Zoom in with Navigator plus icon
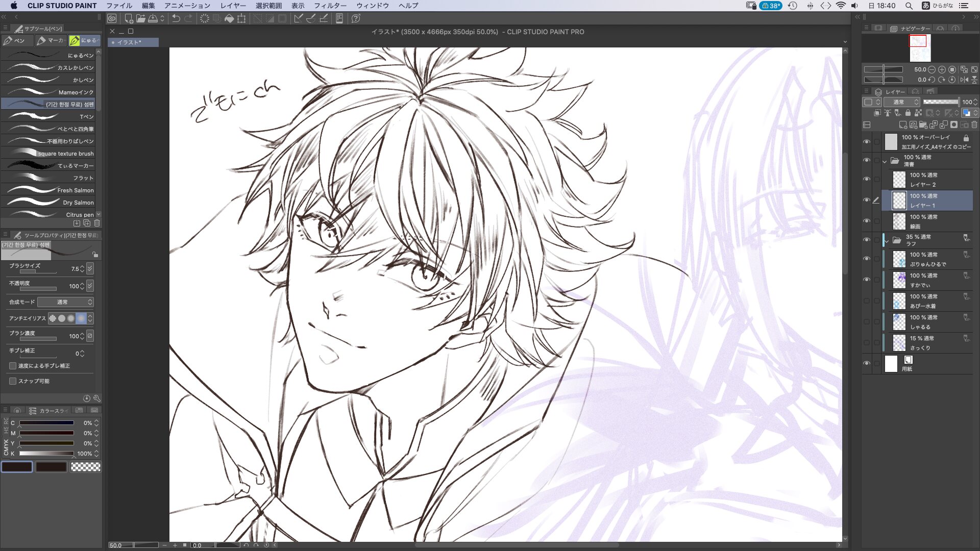Screen dimensions: 980x551 [x=942, y=69]
